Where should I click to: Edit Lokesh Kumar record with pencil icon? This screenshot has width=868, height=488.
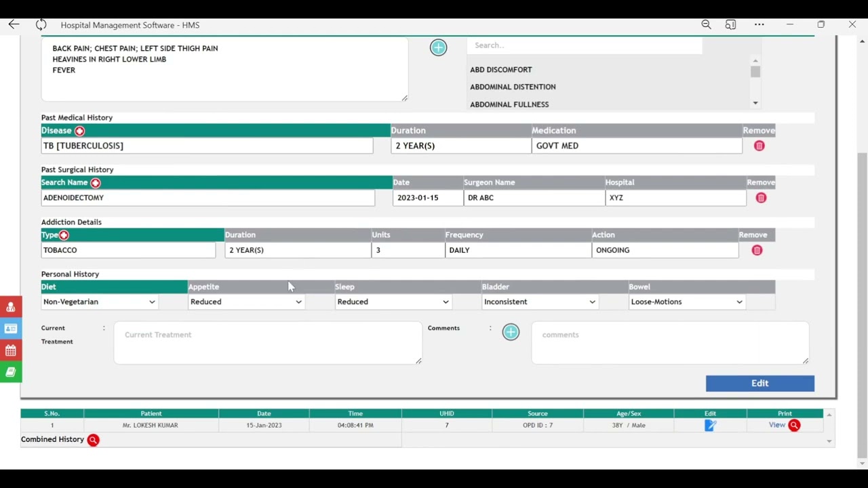710,426
